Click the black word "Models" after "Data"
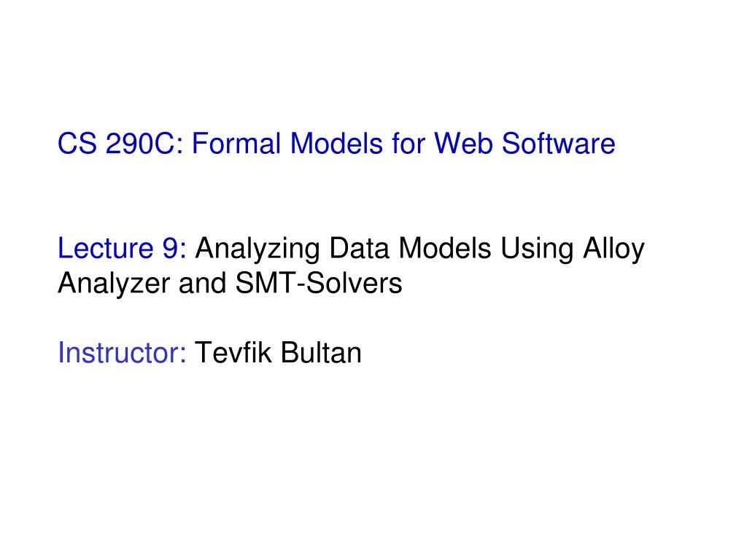 (444, 248)
